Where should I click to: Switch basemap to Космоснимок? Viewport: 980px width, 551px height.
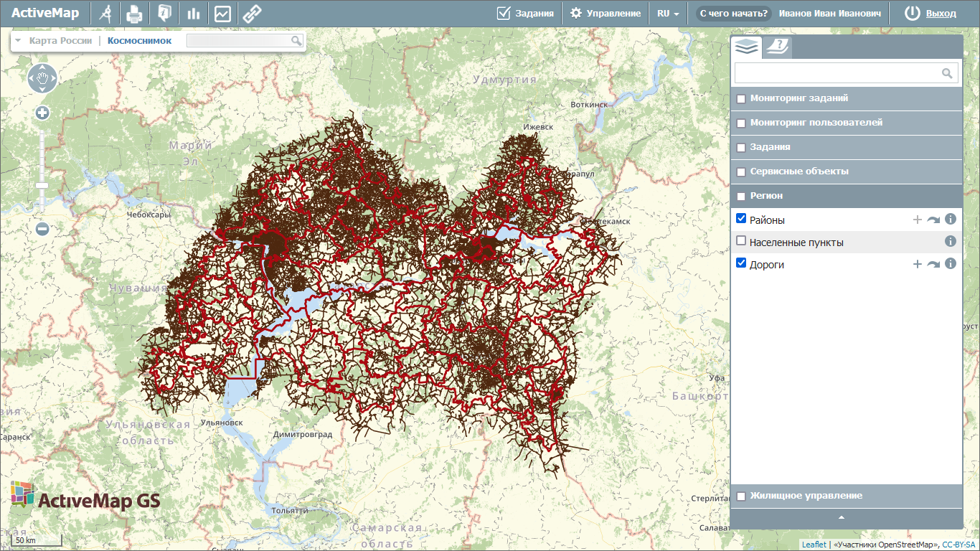[139, 41]
